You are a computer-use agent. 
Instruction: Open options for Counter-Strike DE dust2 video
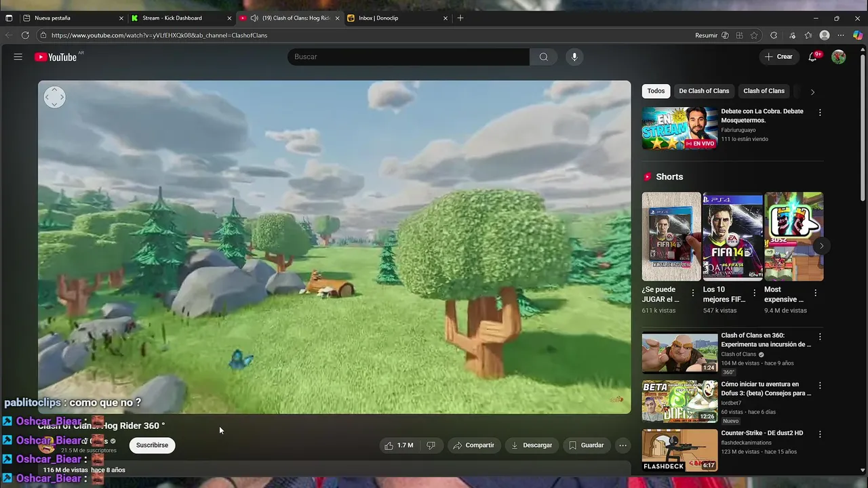[x=820, y=434]
